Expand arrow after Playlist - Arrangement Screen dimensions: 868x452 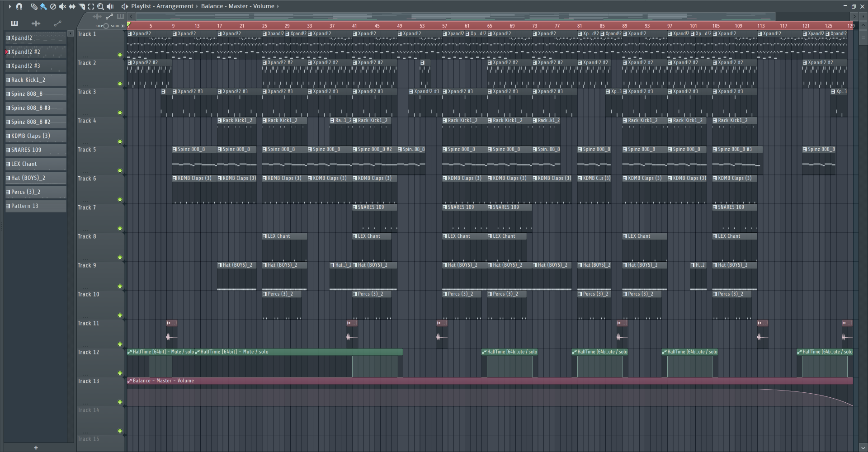(197, 6)
